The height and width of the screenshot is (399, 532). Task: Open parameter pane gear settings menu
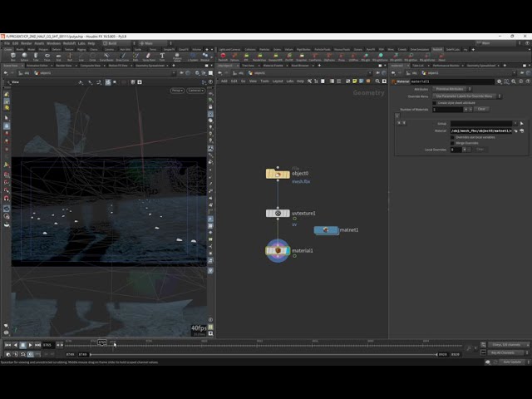pos(500,81)
